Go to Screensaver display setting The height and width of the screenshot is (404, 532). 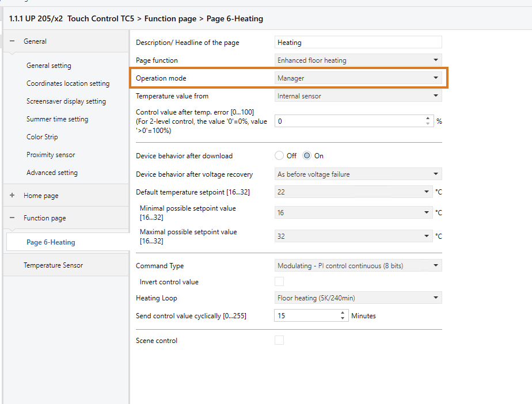66,101
